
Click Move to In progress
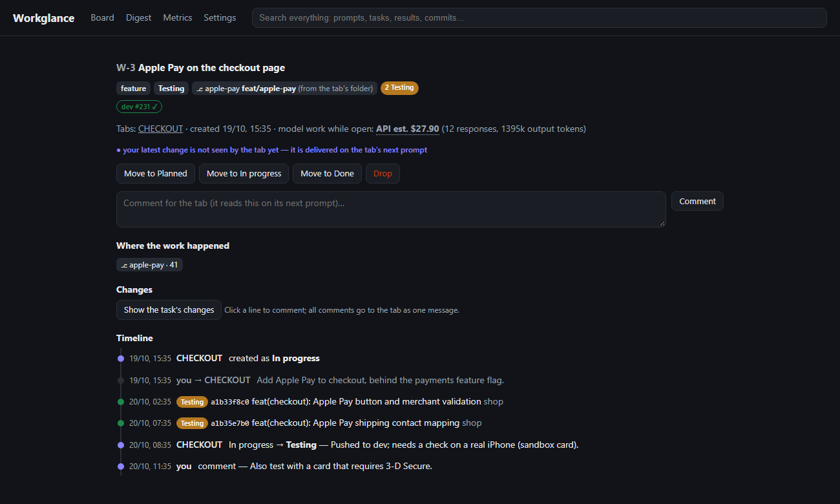coord(244,173)
